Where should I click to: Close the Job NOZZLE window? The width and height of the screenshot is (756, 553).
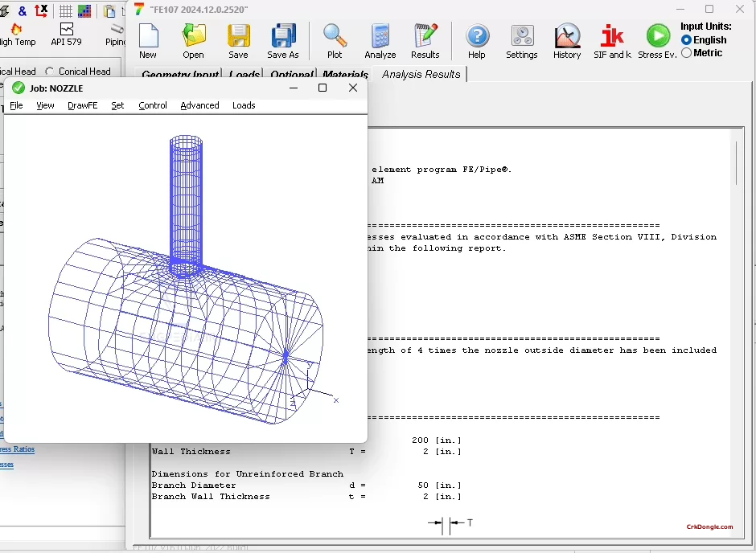[353, 88]
